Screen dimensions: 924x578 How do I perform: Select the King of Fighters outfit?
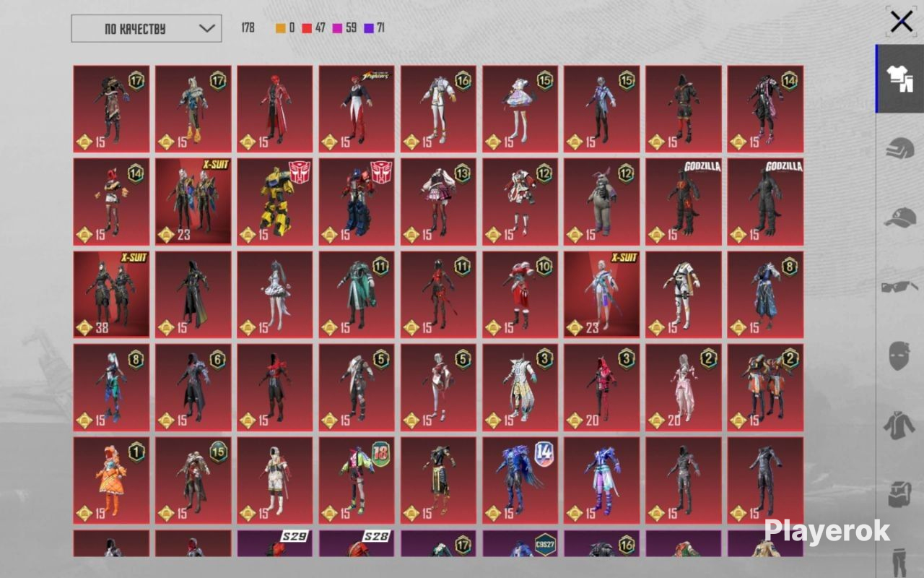pyautogui.click(x=357, y=109)
